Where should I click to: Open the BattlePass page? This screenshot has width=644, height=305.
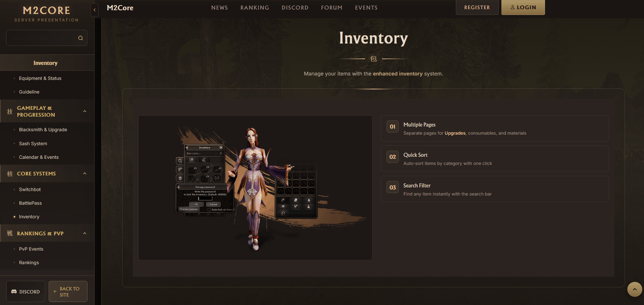pyautogui.click(x=30, y=203)
